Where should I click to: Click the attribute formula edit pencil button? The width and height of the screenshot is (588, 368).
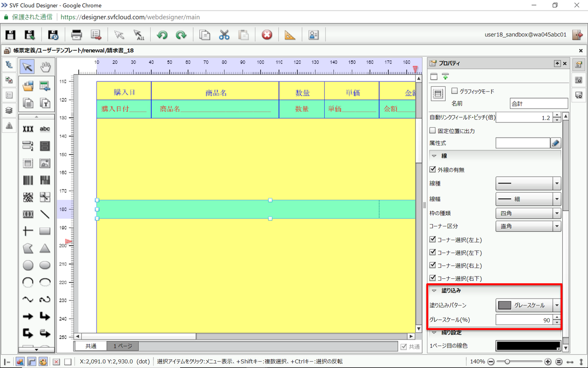[x=556, y=143]
